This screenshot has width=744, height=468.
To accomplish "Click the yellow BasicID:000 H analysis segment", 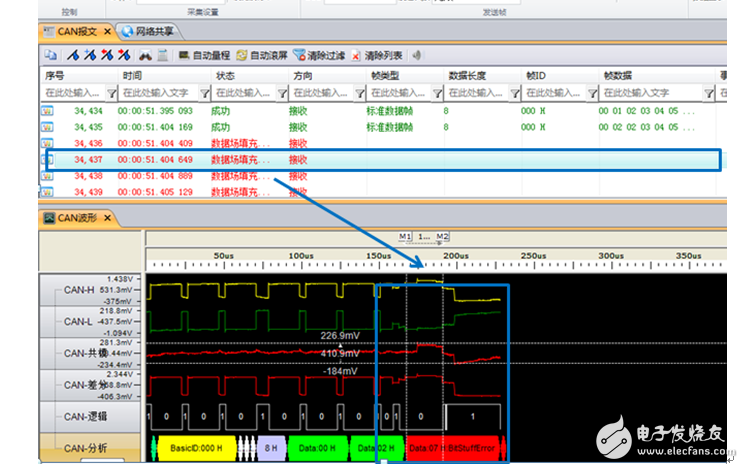I will pyautogui.click(x=196, y=448).
